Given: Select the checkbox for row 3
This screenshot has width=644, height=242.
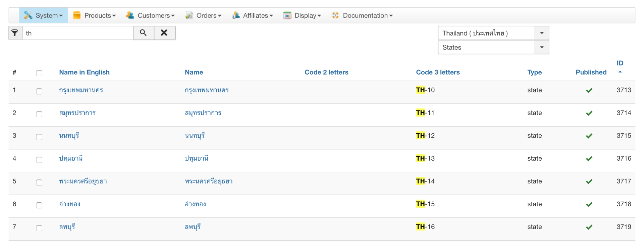Looking at the screenshot, I should pyautogui.click(x=39, y=137).
